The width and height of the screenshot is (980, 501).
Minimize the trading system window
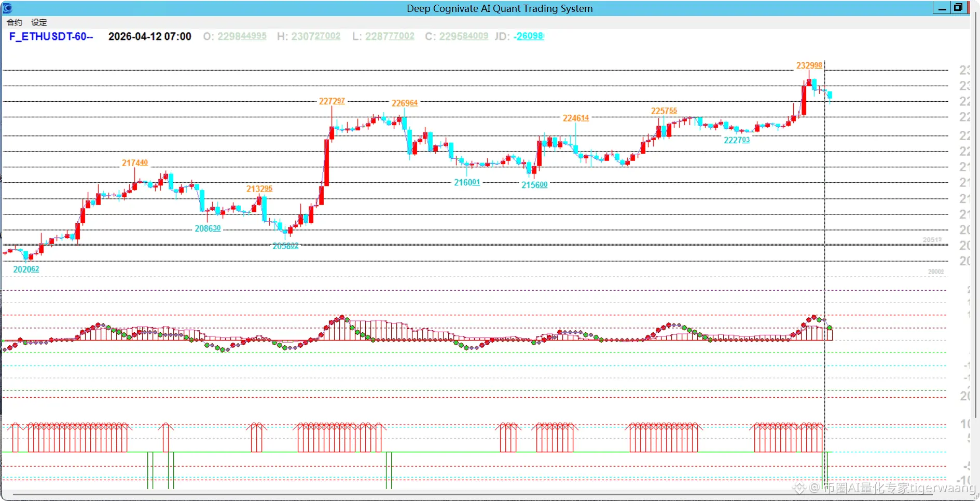[x=942, y=8]
